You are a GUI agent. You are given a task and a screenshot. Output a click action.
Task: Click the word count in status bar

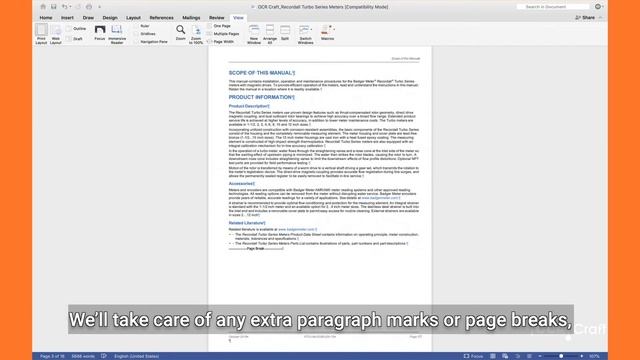coord(83,356)
